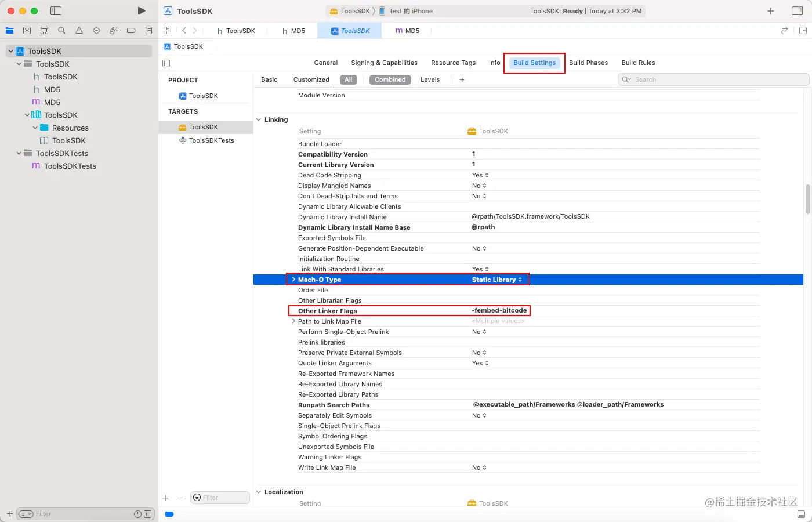Open the Find navigator magnifier icon
The height and width of the screenshot is (522, 812).
pyautogui.click(x=61, y=31)
